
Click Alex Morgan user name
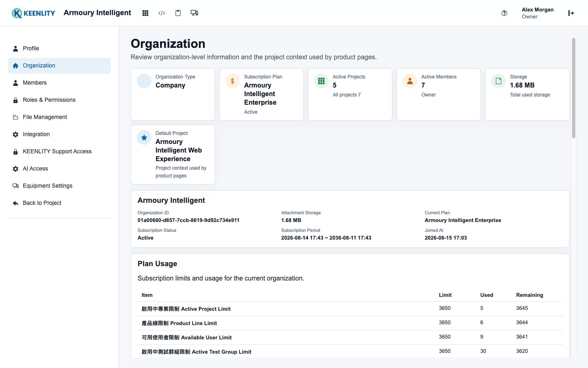pos(537,10)
